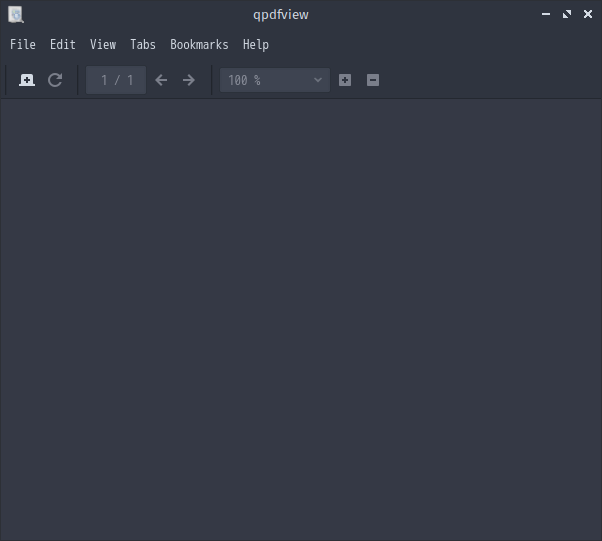
Task: Click the open document toolbar icon
Action: [x=27, y=80]
